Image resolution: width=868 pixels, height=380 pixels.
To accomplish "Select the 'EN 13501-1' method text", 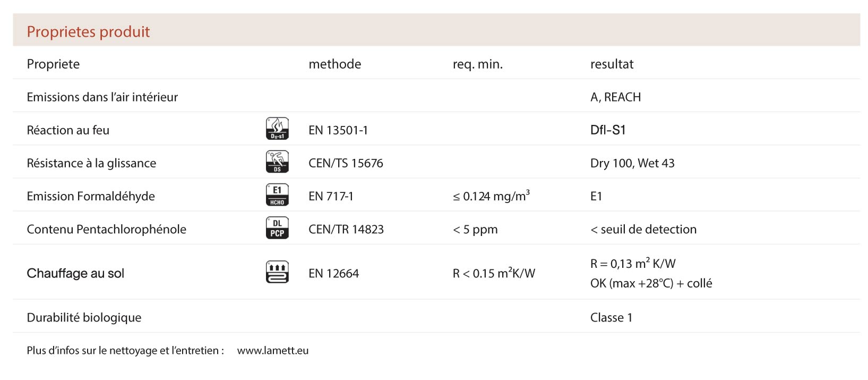I will click(338, 130).
